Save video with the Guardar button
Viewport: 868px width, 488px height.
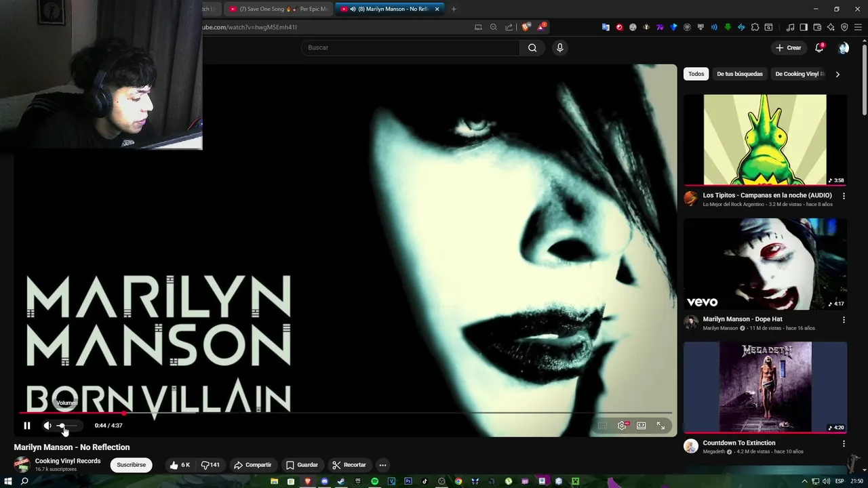click(x=302, y=465)
